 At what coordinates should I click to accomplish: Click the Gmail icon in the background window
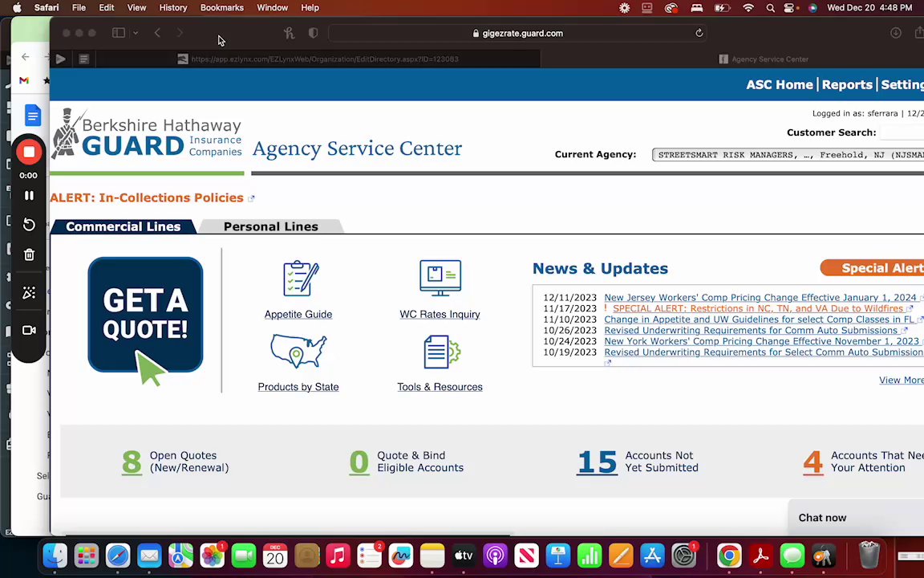pyautogui.click(x=24, y=80)
